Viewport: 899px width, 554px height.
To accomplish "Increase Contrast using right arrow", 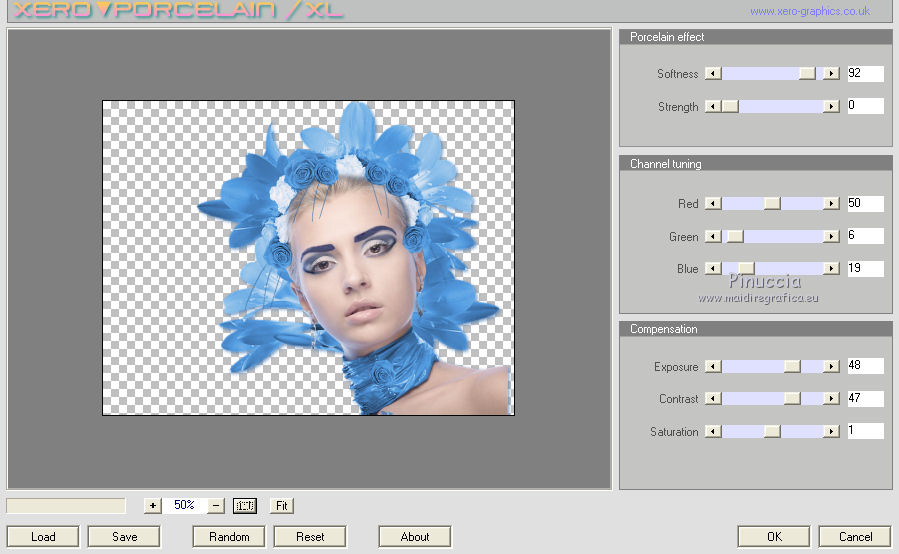I will point(830,399).
